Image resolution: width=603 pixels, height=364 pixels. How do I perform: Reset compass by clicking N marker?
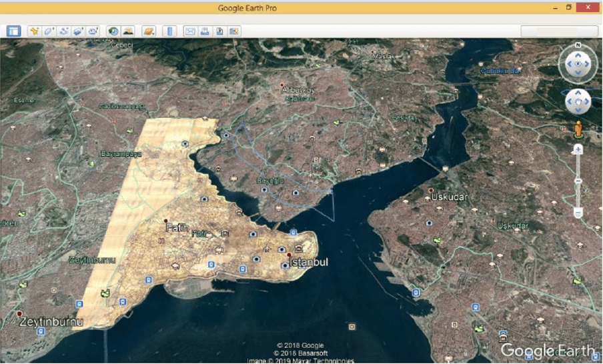tap(578, 46)
